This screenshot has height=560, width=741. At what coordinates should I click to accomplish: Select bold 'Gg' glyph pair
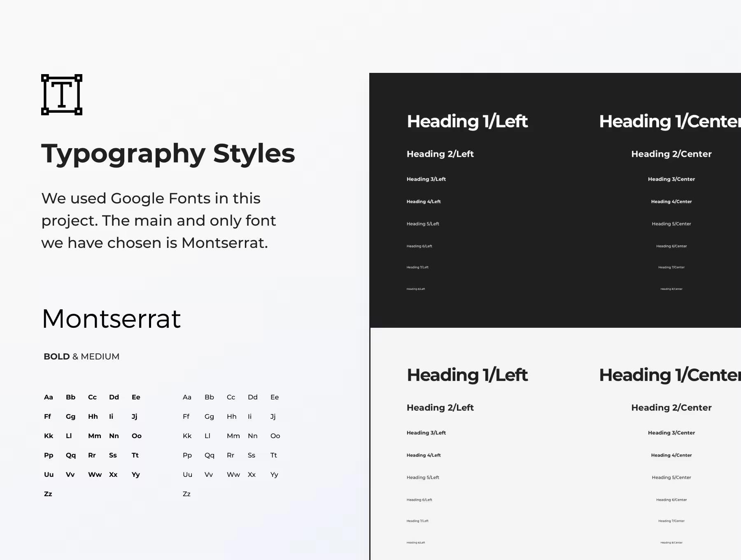71,417
